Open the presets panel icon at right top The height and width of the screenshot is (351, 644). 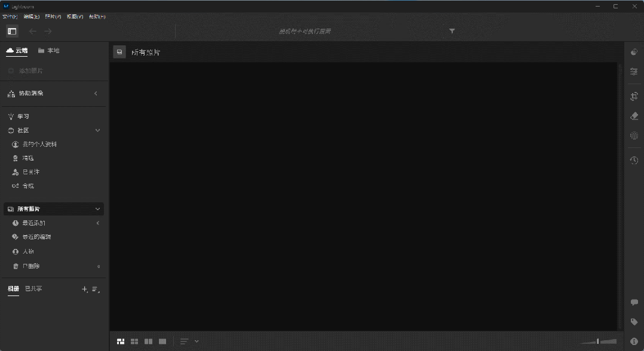click(634, 52)
